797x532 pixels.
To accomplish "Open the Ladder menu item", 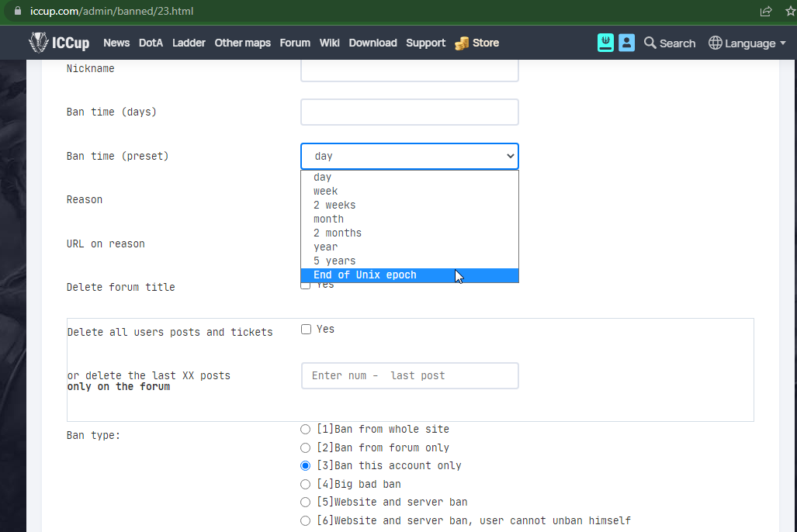I will tap(189, 43).
